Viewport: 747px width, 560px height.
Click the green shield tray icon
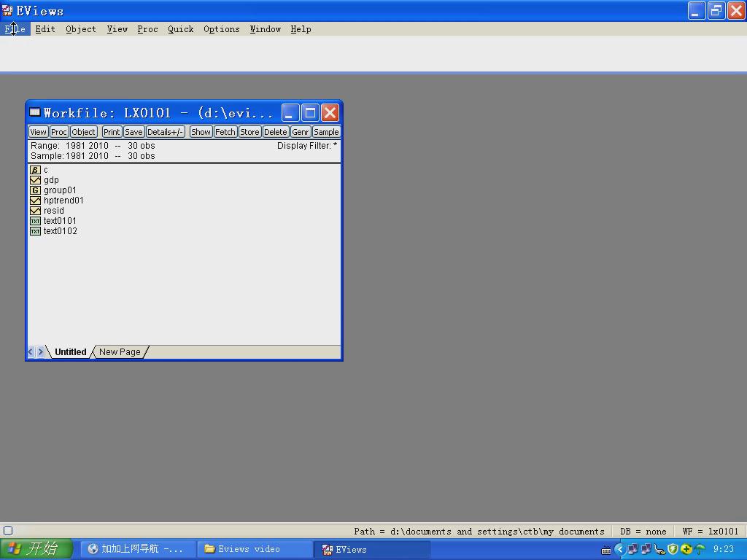click(x=673, y=549)
